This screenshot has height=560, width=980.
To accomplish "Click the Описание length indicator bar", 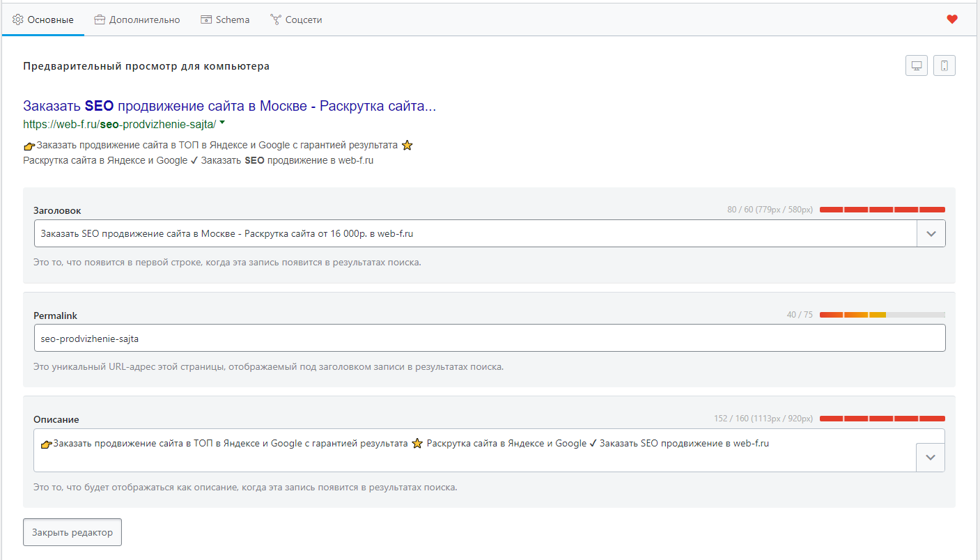I will [x=882, y=419].
